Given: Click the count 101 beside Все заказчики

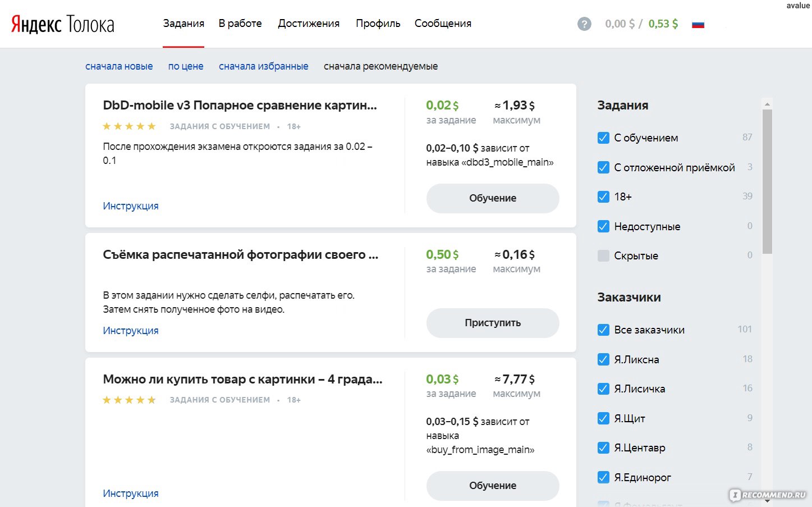Looking at the screenshot, I should click(745, 329).
